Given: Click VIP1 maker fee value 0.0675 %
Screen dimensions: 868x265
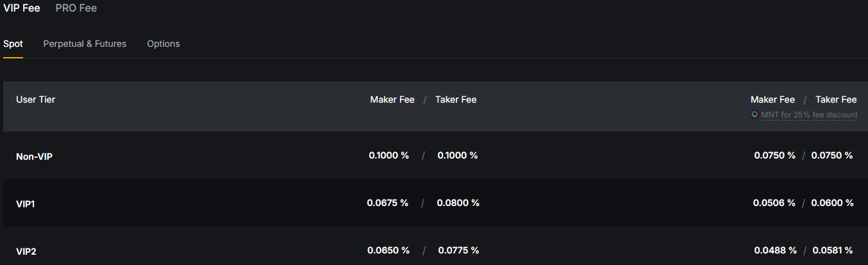Looking at the screenshot, I should point(388,203).
